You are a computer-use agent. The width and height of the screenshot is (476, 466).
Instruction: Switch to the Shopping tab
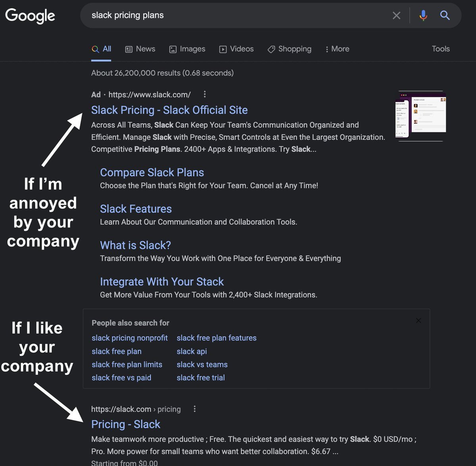click(289, 49)
